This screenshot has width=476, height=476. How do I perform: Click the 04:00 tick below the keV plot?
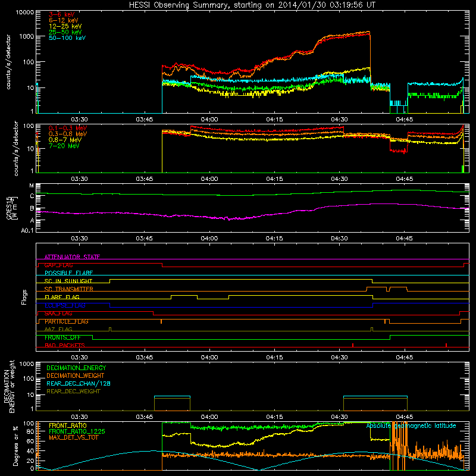point(209,120)
